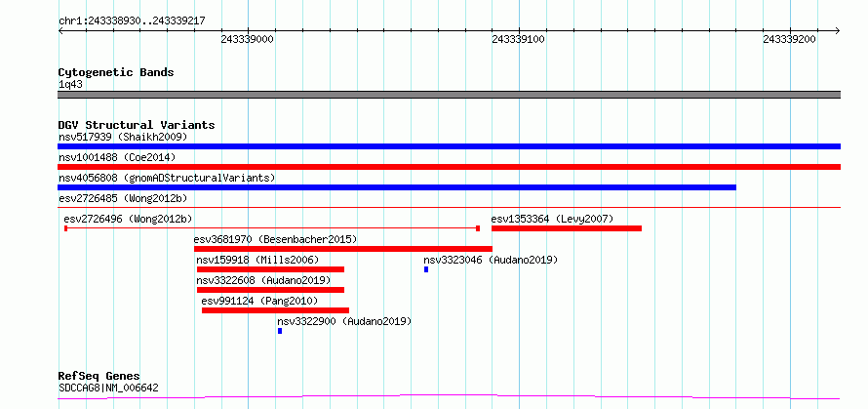Click the 243339000 ruler position label

click(x=247, y=39)
